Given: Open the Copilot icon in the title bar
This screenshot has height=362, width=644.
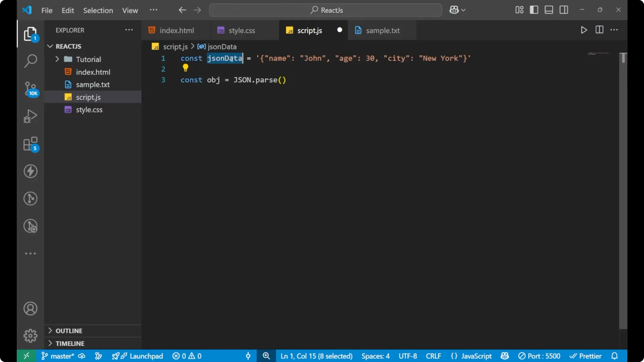Looking at the screenshot, I should click(x=455, y=10).
